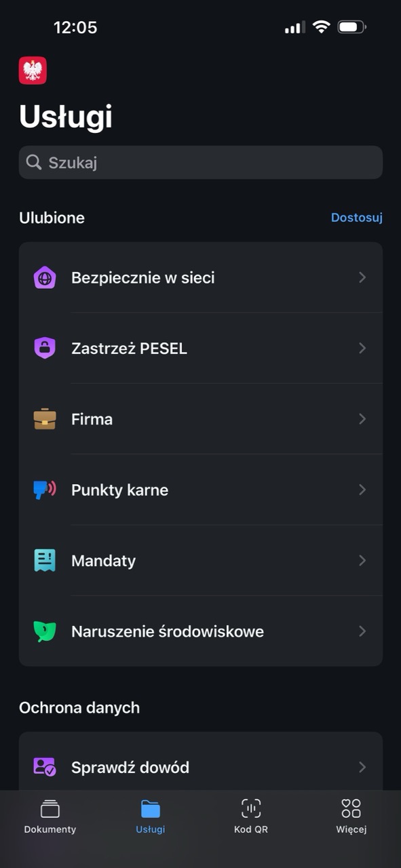Tap the green Naruszenie środowiskowe leaf icon
This screenshot has height=868, width=401.
pyautogui.click(x=45, y=631)
